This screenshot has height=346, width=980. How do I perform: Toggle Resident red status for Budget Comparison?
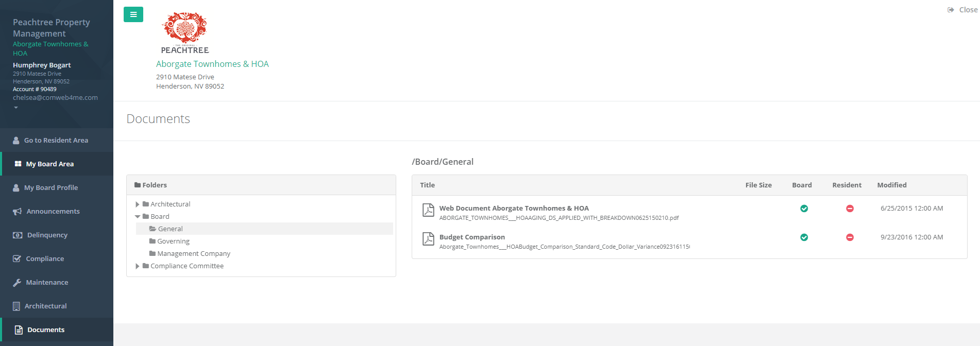click(850, 237)
